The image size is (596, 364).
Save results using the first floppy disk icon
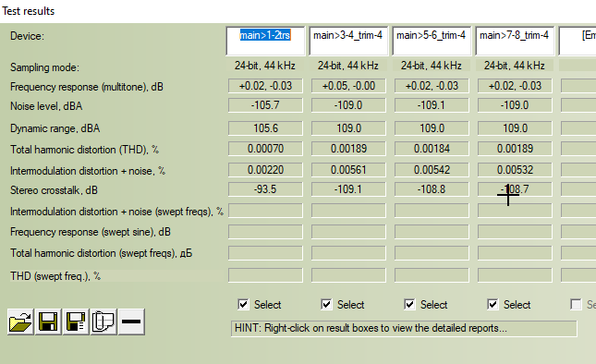coord(48,322)
